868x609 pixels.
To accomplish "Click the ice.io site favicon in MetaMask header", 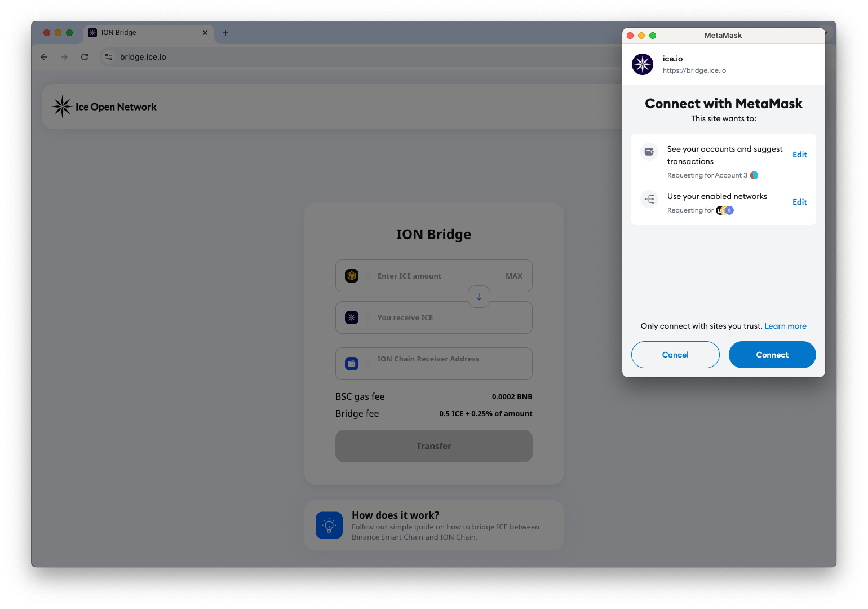I will coord(642,64).
